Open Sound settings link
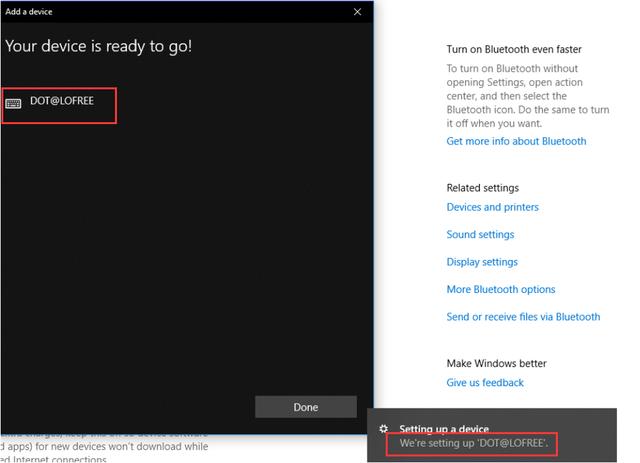The width and height of the screenshot is (640, 463). pos(480,234)
